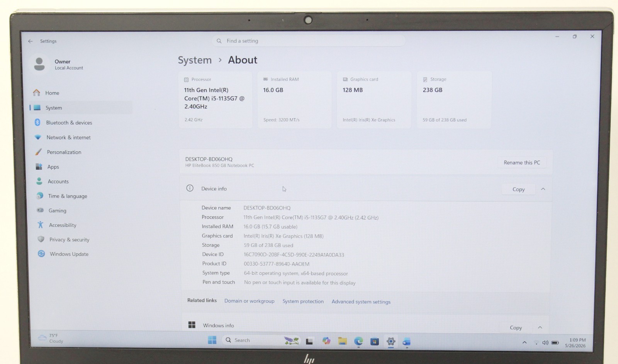Image resolution: width=618 pixels, height=364 pixels.
Task: Click the volume icon in system tray
Action: tap(545, 343)
